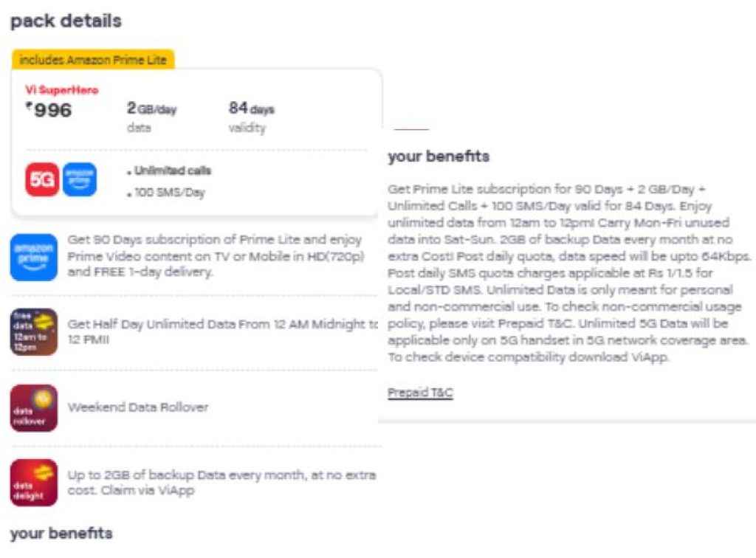Click the 'Get Half Day Unlimited Data' description
756x558 pixels.
(221, 331)
